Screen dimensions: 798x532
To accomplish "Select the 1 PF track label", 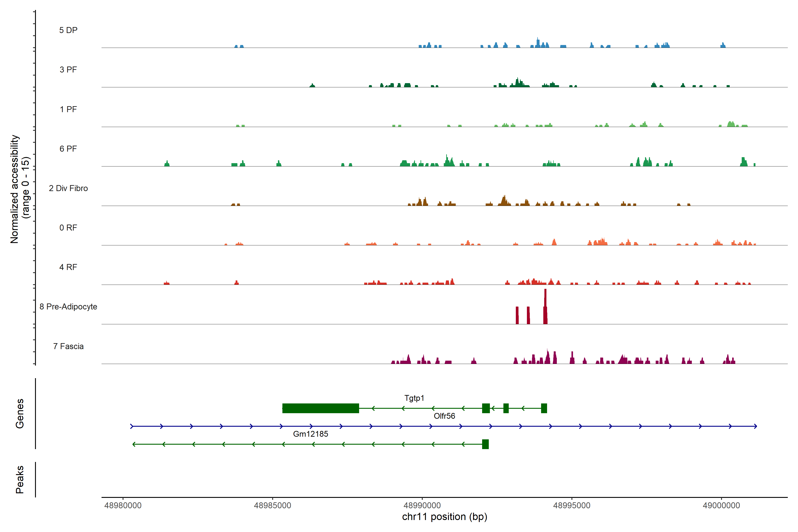I will (x=68, y=109).
